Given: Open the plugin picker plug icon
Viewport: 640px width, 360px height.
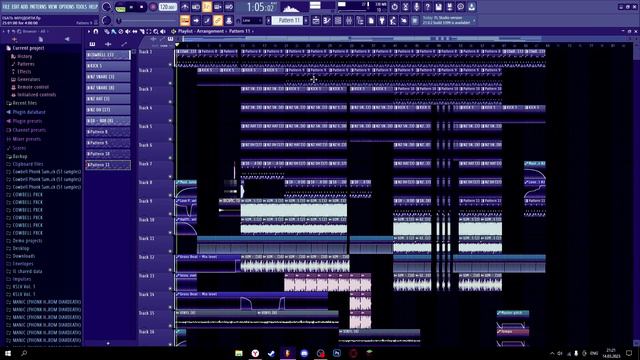Looking at the screenshot, I should click(x=382, y=20).
